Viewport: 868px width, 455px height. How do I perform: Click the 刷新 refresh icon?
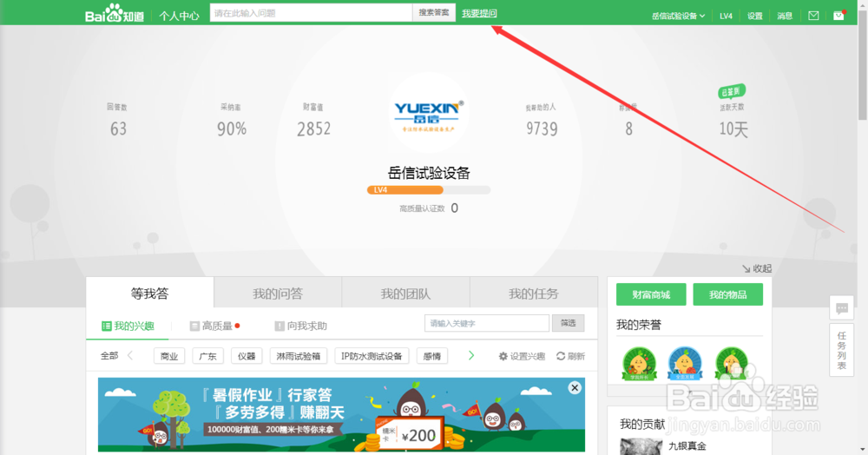[560, 356]
